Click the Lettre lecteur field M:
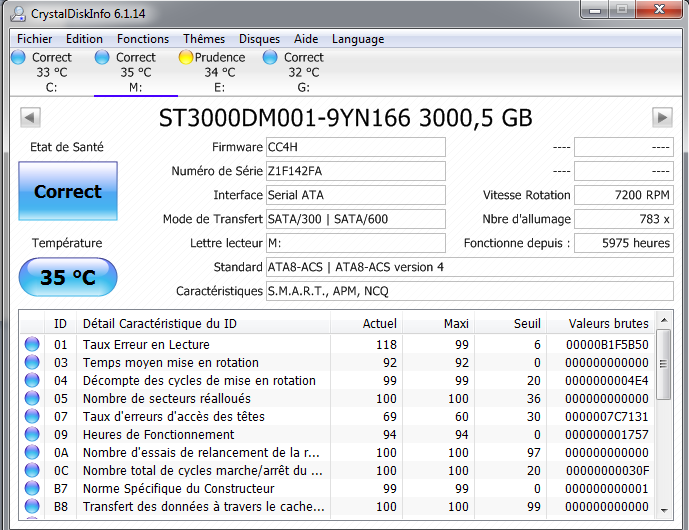689x530 pixels. [355, 243]
